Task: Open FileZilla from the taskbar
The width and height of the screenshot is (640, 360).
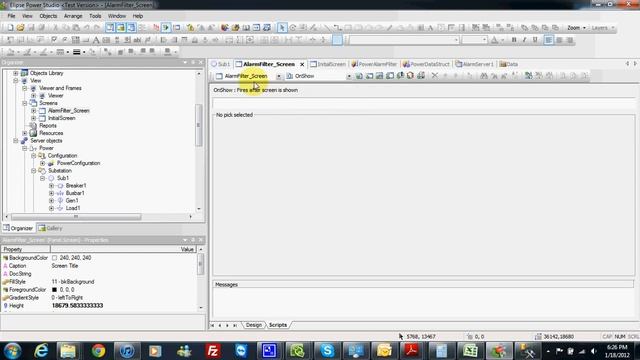Action: coord(213,351)
